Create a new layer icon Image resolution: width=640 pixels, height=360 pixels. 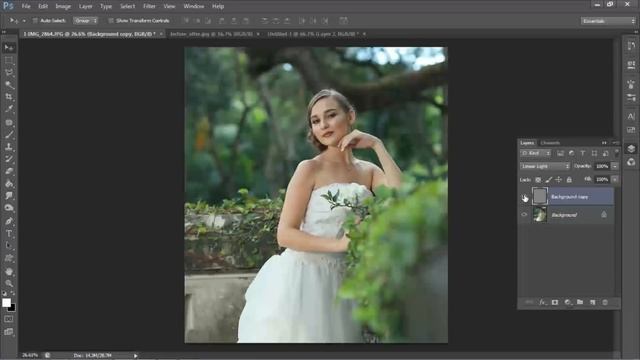pyautogui.click(x=592, y=302)
